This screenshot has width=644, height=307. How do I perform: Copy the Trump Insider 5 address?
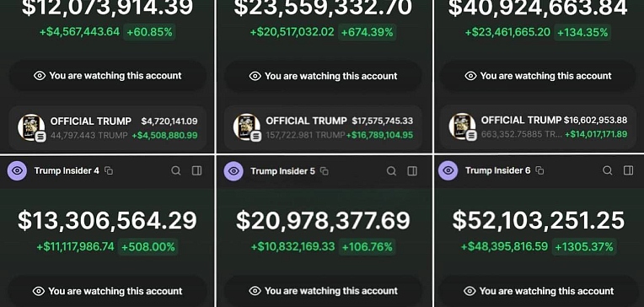[324, 171]
